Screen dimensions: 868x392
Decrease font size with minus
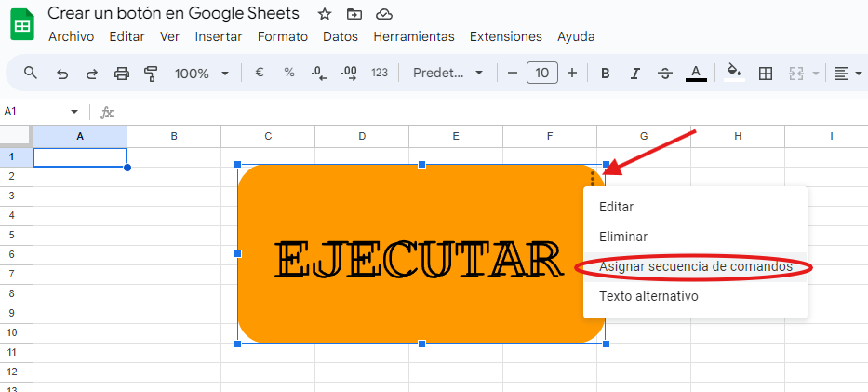pos(513,73)
